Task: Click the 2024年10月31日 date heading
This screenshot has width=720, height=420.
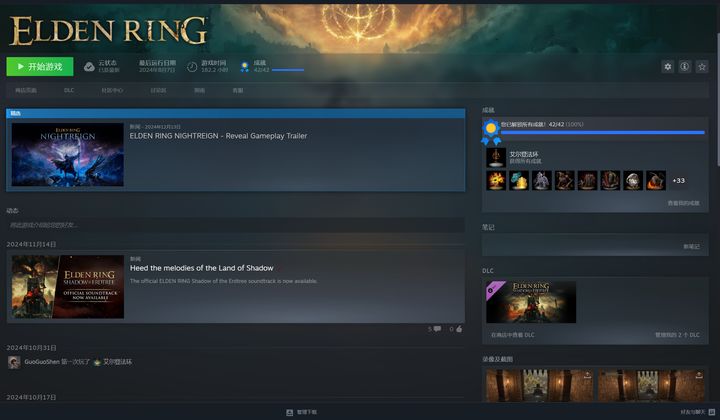Action: coord(31,348)
